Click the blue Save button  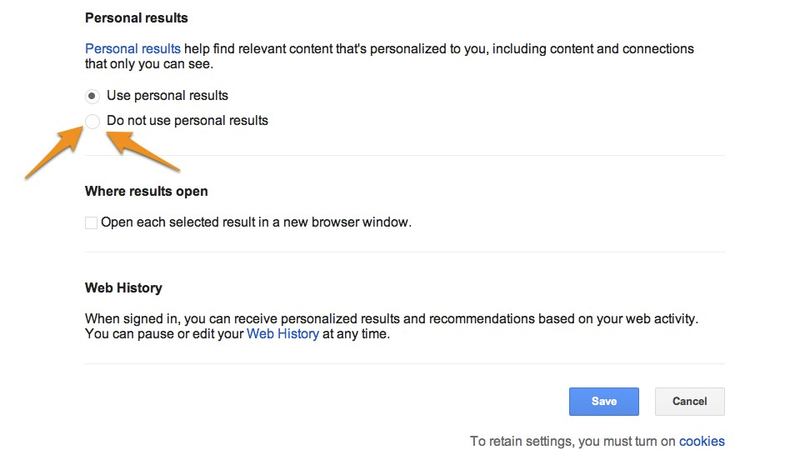604,402
